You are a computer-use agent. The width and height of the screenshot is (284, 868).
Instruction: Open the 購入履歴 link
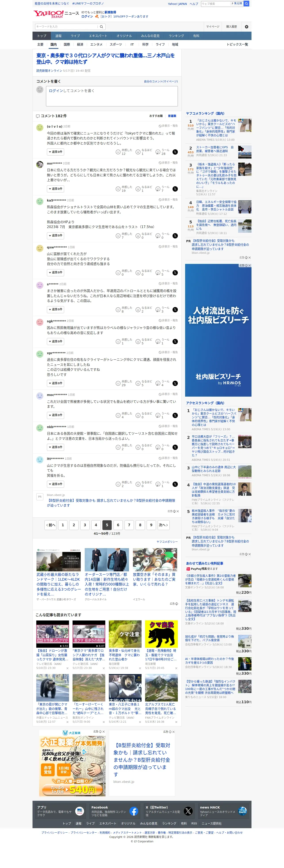[x=231, y=27]
